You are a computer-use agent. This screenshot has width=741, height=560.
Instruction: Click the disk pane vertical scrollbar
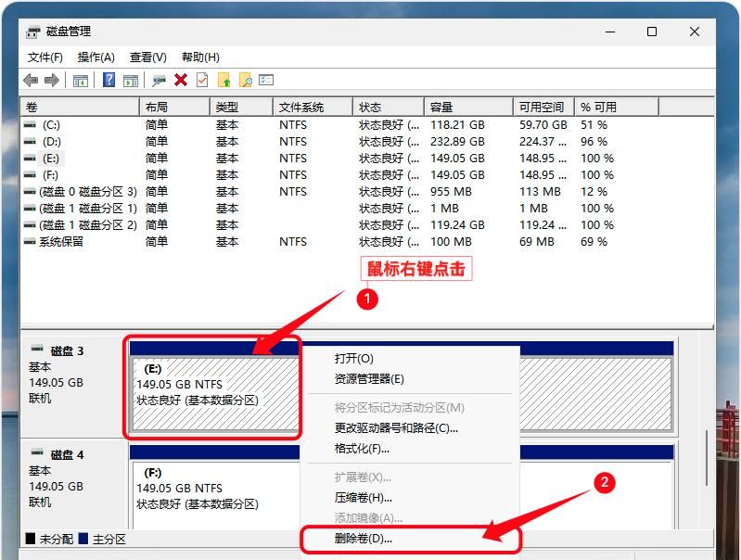[707, 457]
